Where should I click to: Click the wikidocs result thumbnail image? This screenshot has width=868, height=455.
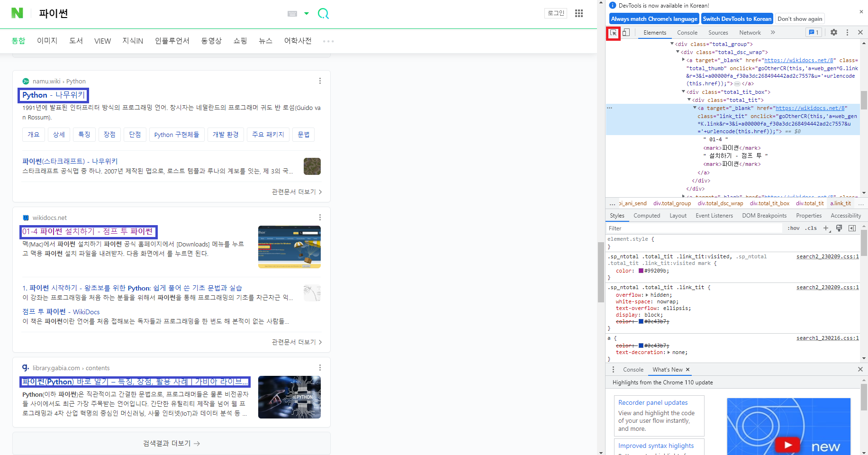(x=289, y=247)
